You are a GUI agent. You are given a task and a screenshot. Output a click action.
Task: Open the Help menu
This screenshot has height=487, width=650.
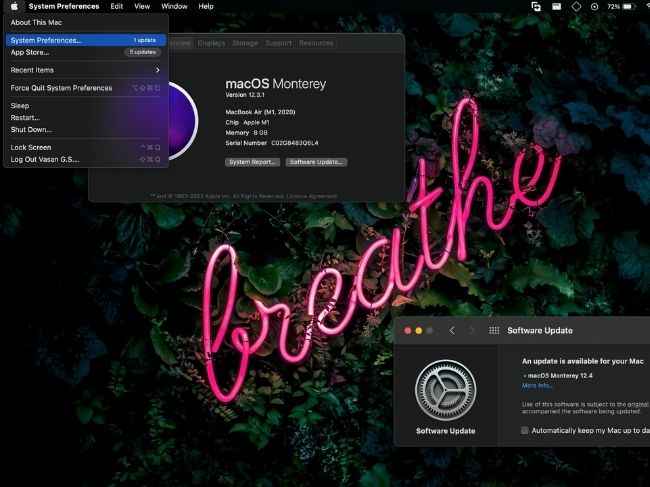coord(206,7)
